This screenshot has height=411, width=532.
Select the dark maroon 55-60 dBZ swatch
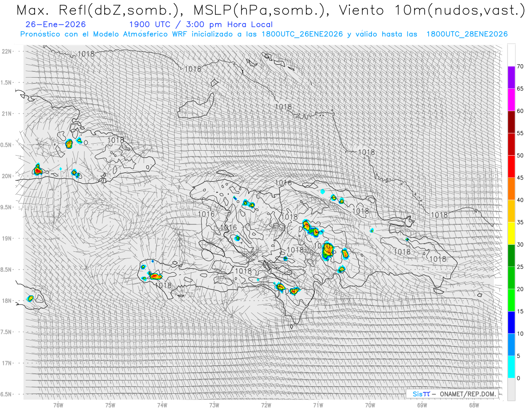click(x=511, y=122)
